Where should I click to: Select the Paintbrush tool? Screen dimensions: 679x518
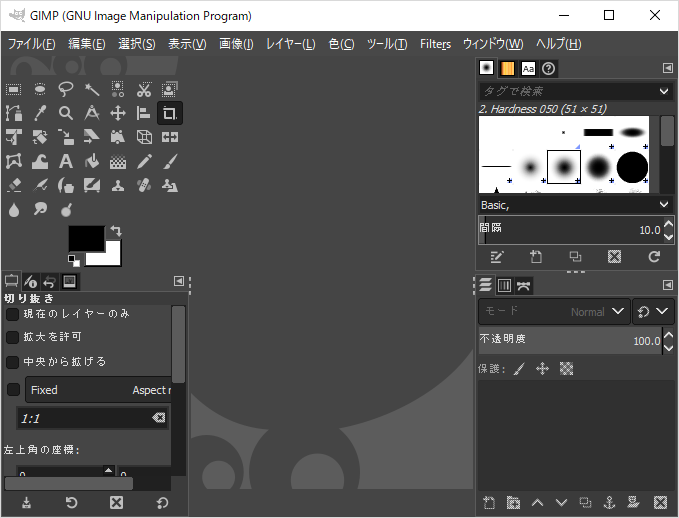[170, 162]
